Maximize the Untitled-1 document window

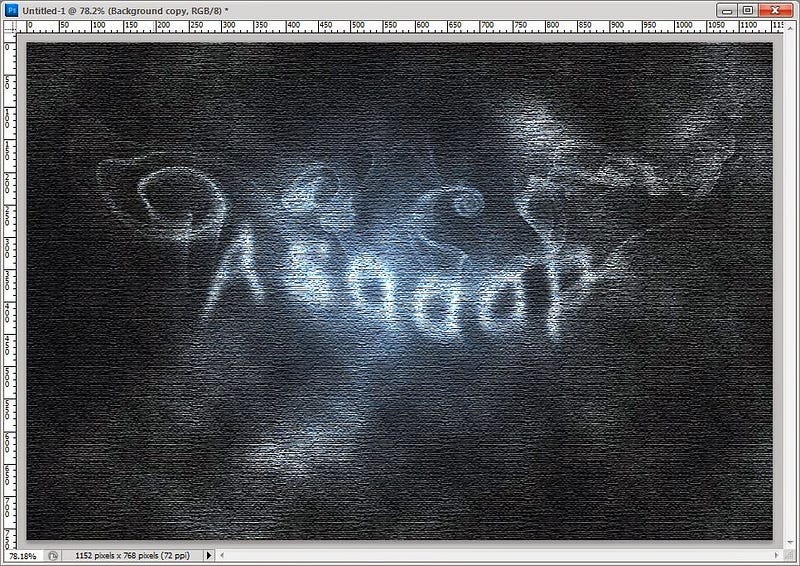click(748, 10)
